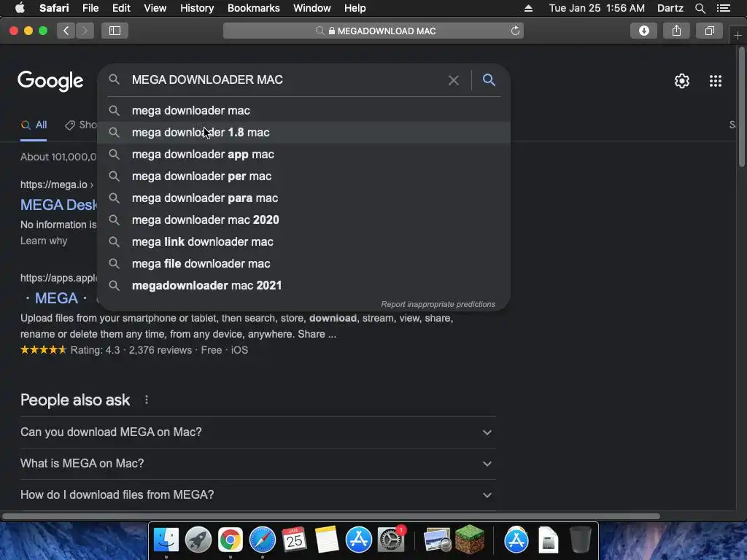Choose suggestion 'mega downloader per mac'

click(x=303, y=176)
